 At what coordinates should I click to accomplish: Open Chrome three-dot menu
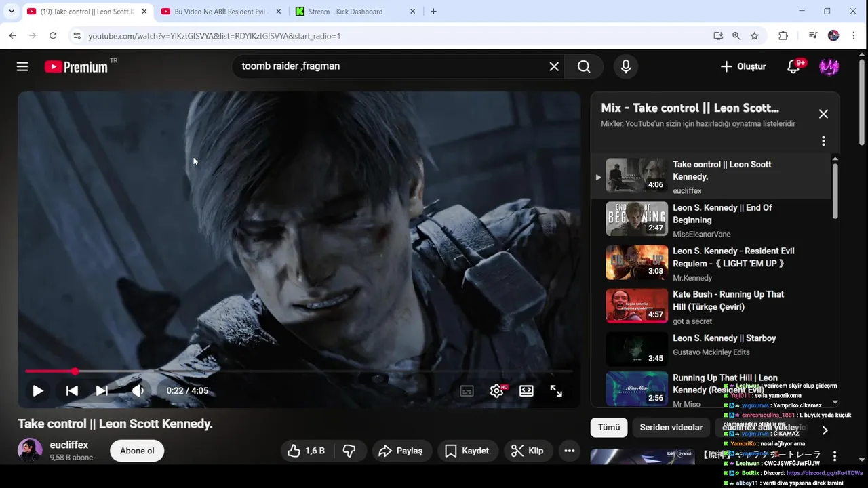tap(853, 36)
